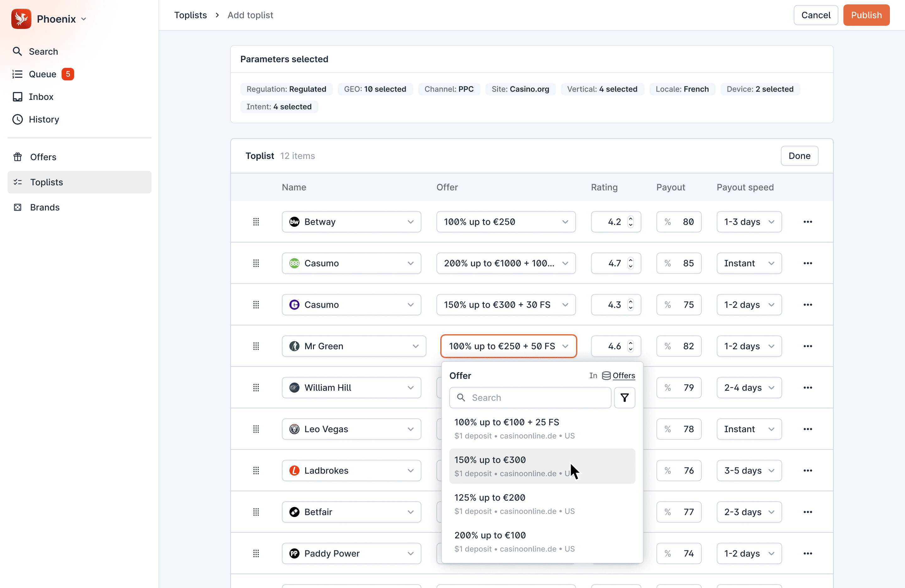The width and height of the screenshot is (905, 588).
Task: Open the Queue menu item
Action: point(42,74)
